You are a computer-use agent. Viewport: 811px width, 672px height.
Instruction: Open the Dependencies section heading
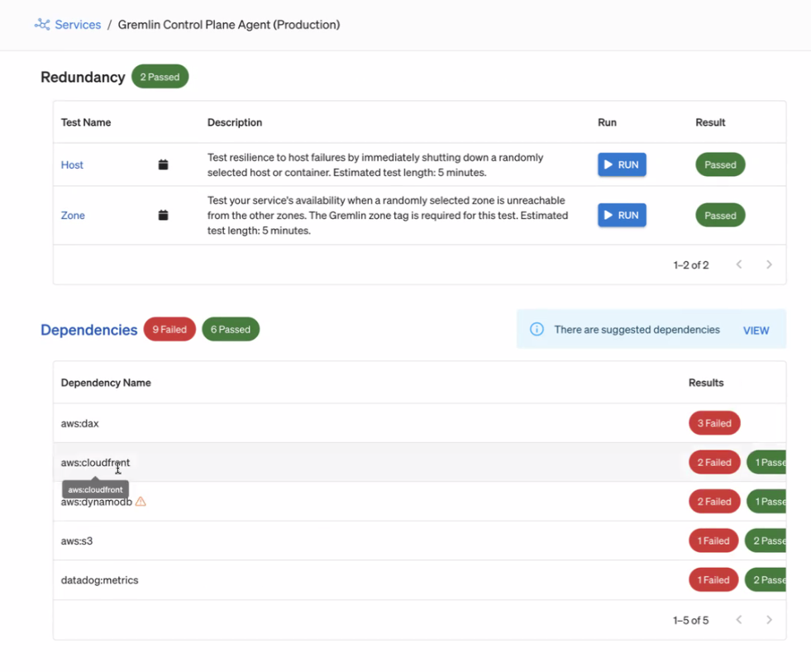89,330
